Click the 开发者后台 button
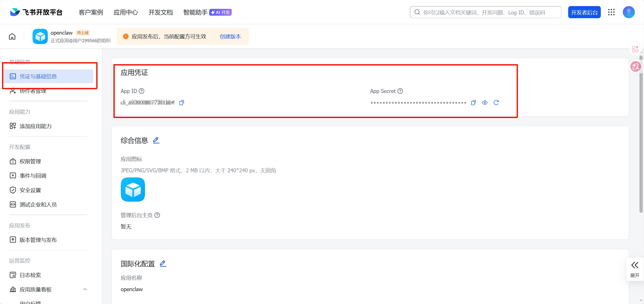Viewport: 644px width, 304px height. (x=584, y=12)
